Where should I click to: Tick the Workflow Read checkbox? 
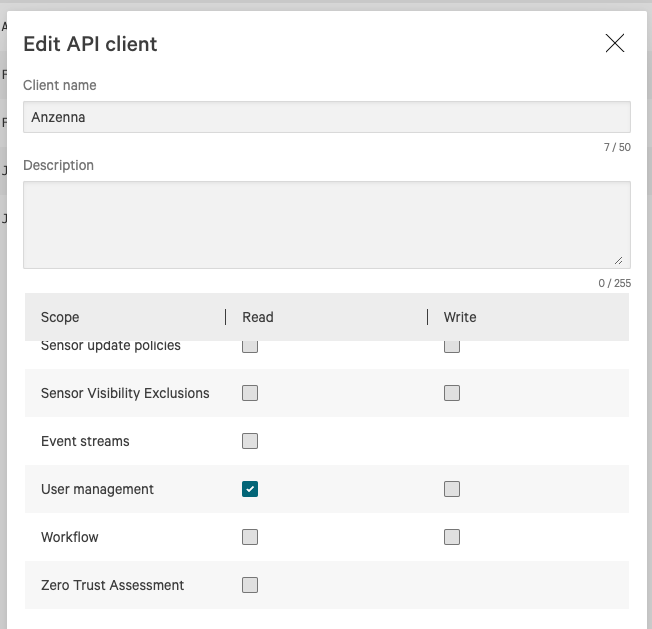250,537
